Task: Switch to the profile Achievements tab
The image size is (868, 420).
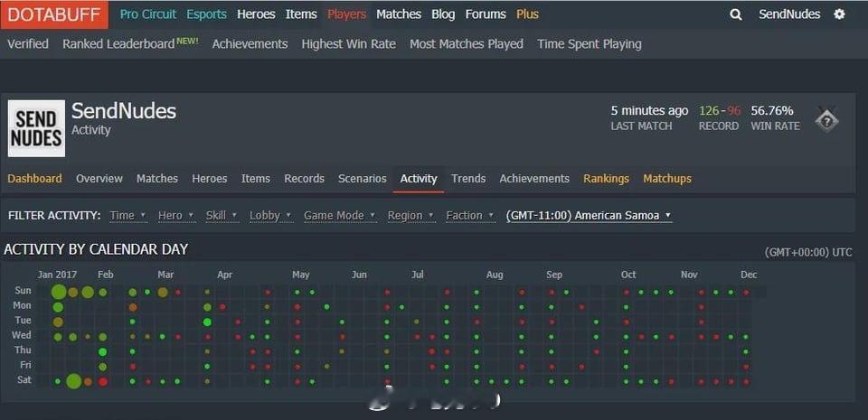Action: (534, 179)
